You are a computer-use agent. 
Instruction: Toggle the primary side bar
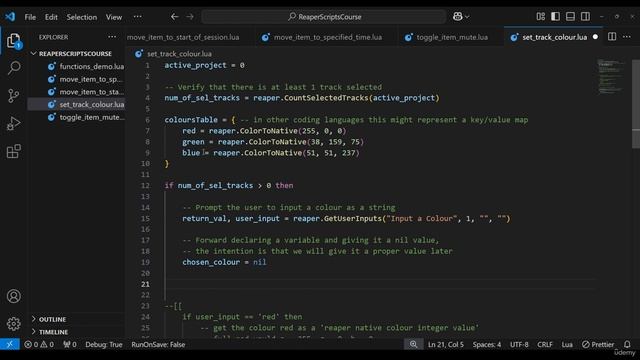click(556, 17)
